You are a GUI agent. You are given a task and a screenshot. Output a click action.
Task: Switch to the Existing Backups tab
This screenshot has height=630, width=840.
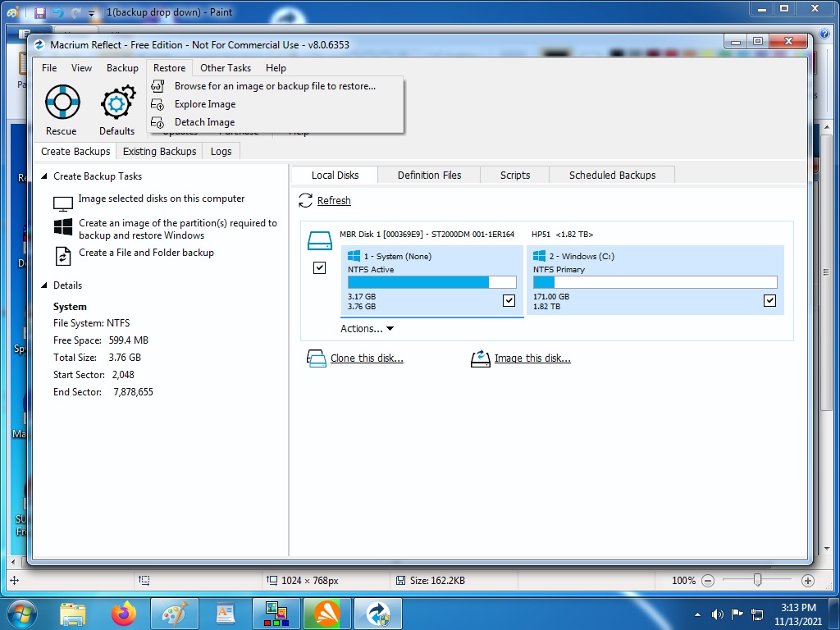160,152
